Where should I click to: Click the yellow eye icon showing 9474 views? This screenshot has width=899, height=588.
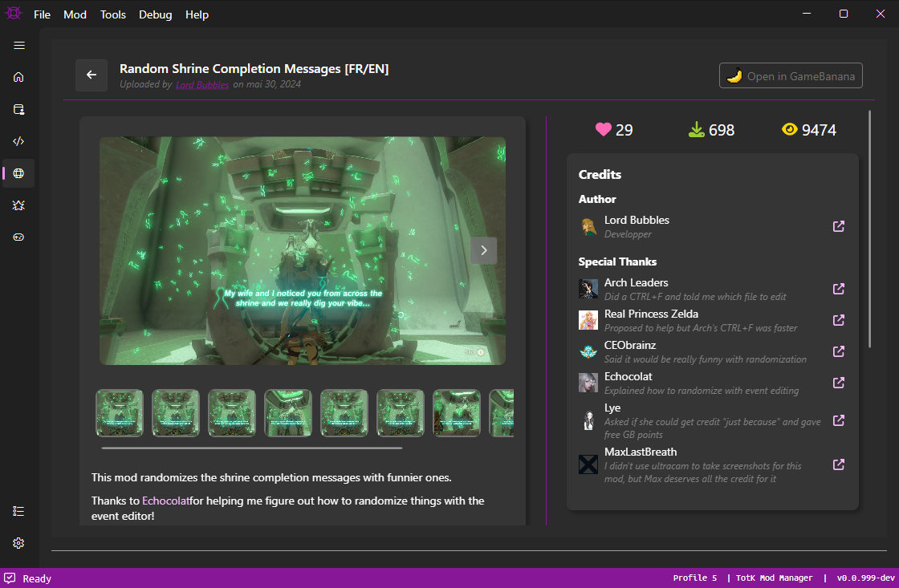click(x=788, y=129)
